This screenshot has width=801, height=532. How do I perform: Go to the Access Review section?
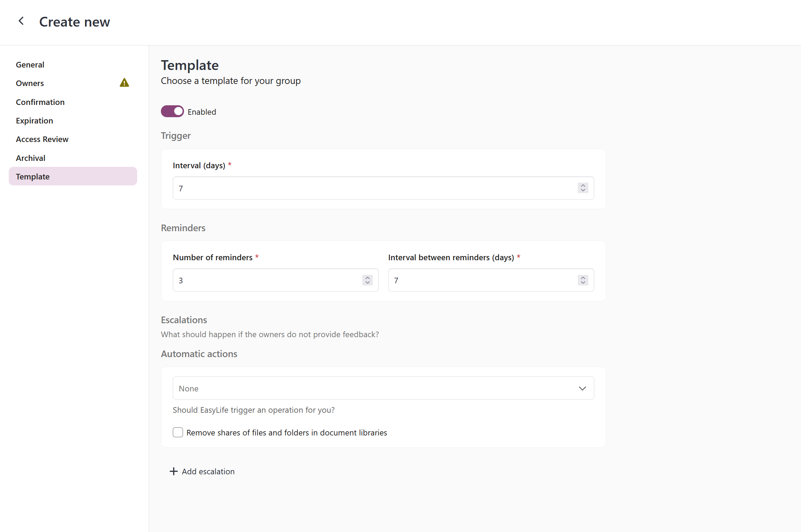42,139
